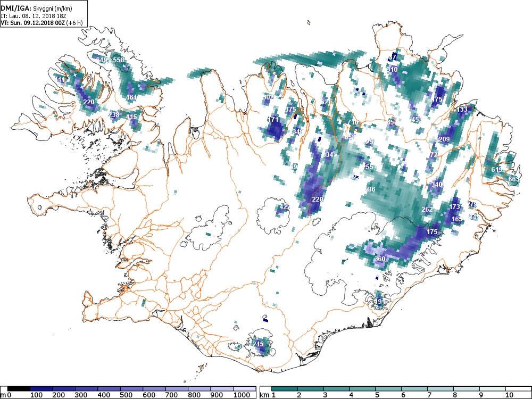Click the "663" visibility value on the map
The height and width of the screenshot is (399, 532).
[x=513, y=179]
